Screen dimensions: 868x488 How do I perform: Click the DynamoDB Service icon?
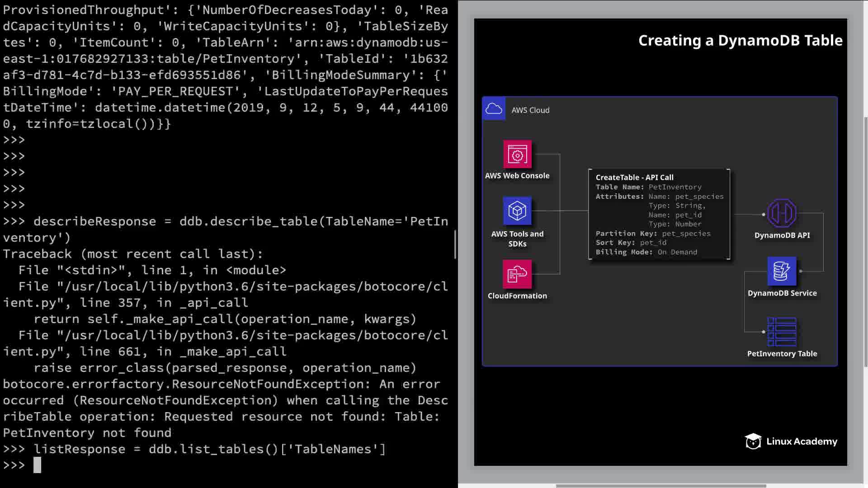point(782,271)
